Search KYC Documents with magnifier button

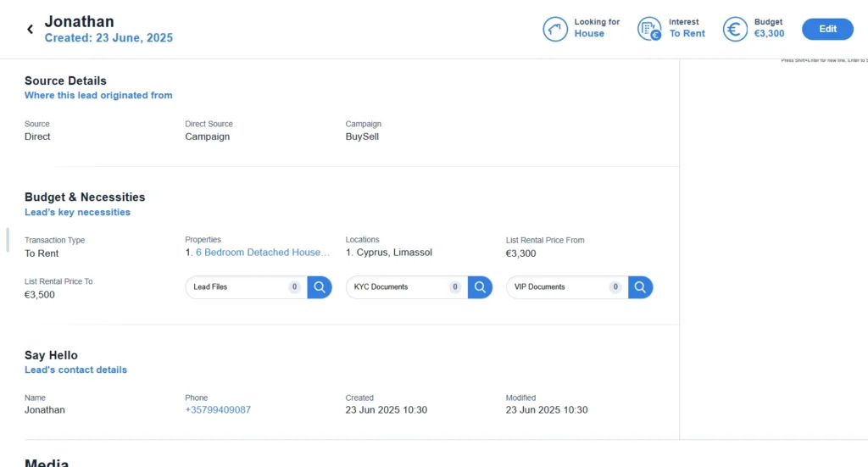pyautogui.click(x=480, y=287)
